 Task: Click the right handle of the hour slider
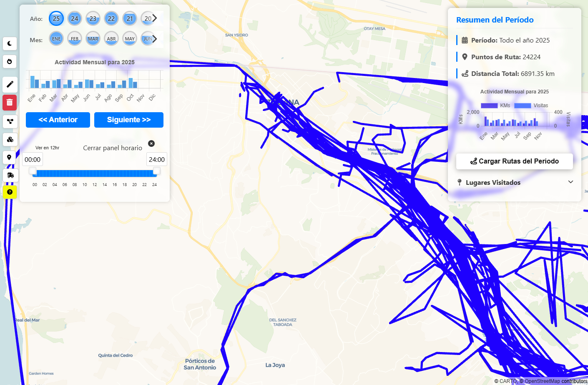click(x=156, y=171)
